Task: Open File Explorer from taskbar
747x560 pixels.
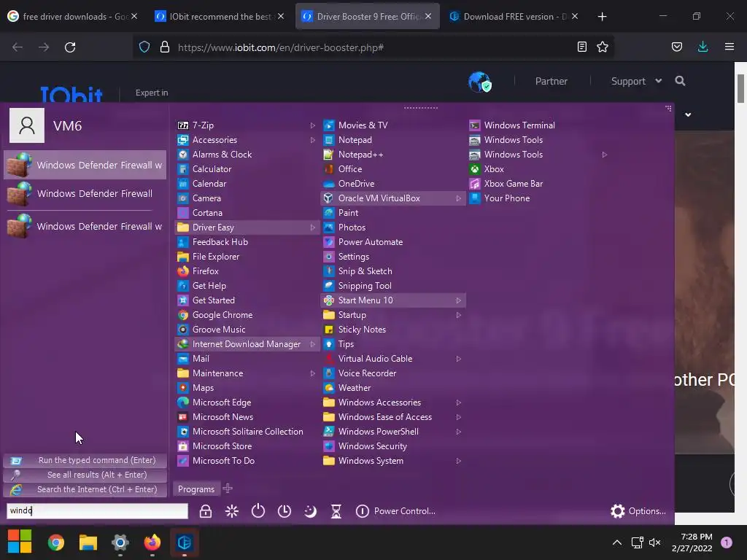Action: click(x=88, y=542)
